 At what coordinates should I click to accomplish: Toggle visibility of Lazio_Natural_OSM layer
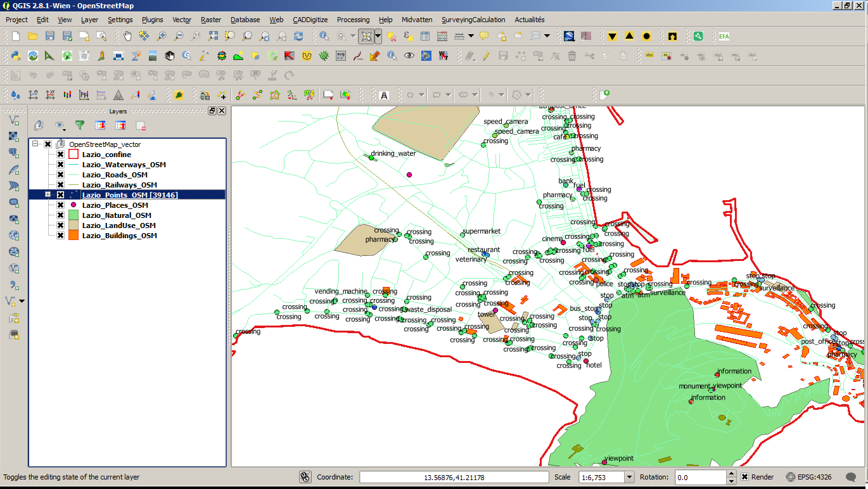(x=60, y=215)
